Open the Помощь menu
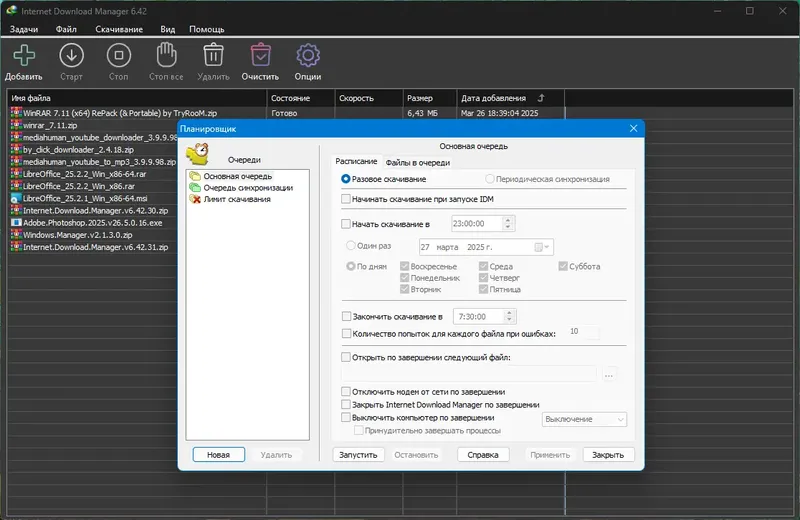The height and width of the screenshot is (520, 800). (x=207, y=29)
